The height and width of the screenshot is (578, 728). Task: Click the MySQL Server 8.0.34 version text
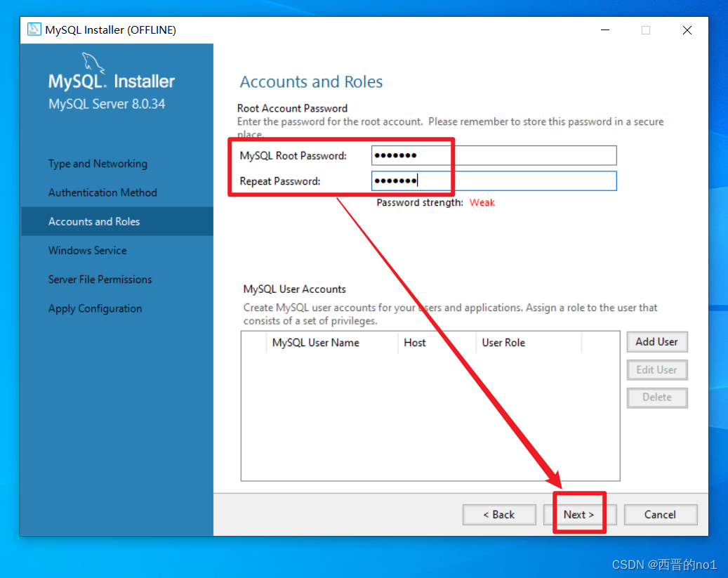click(107, 104)
